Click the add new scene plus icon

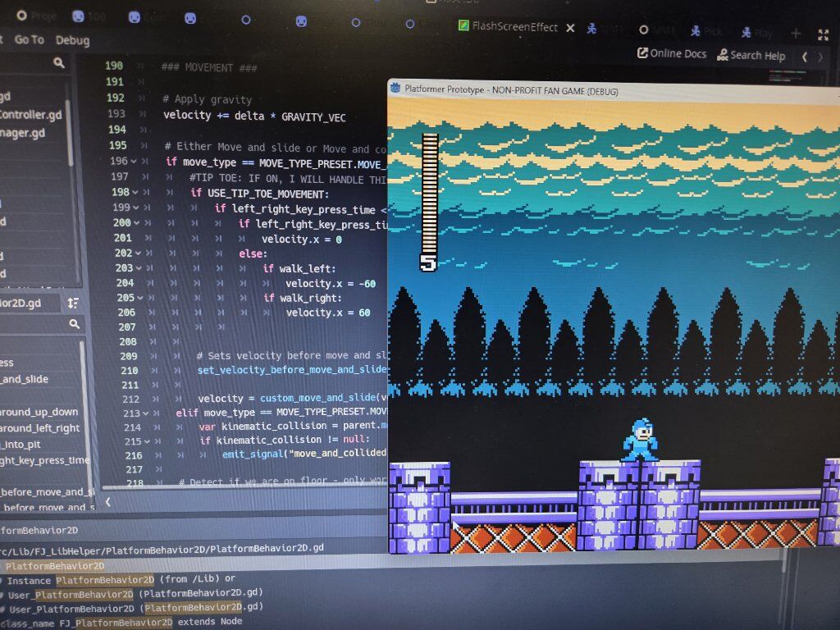coord(795,33)
